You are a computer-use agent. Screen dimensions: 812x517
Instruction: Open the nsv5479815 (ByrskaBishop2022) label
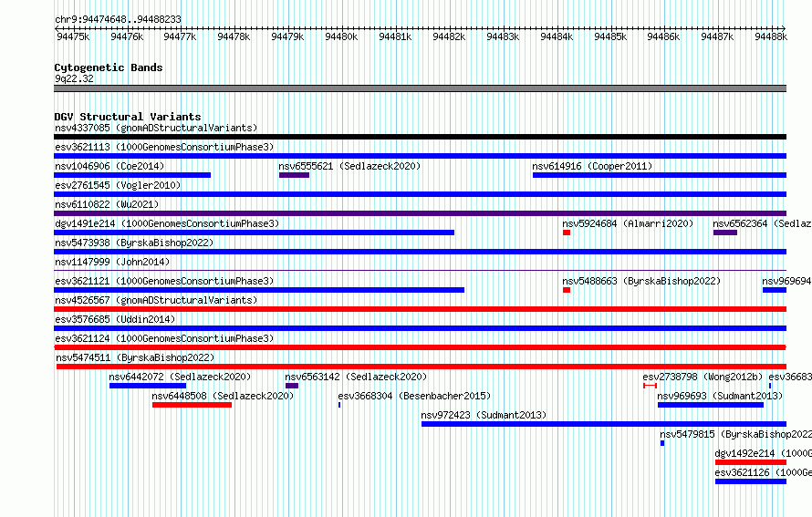(736, 434)
